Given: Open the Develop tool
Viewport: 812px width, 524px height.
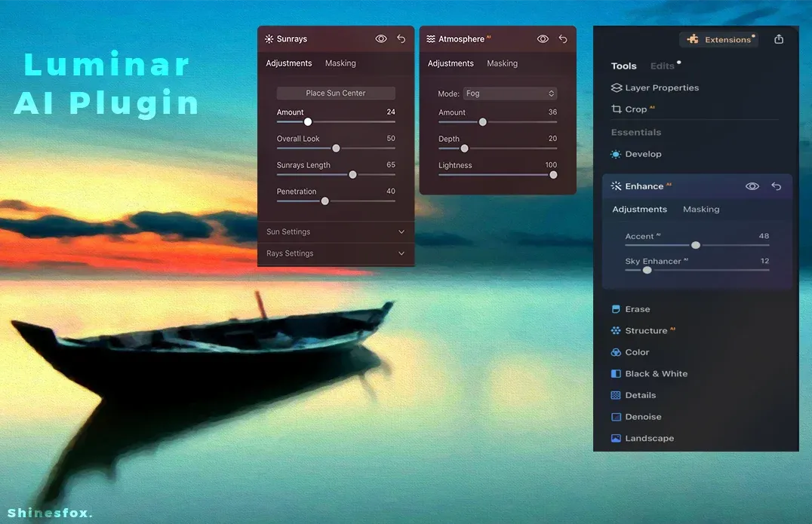Looking at the screenshot, I should [x=643, y=154].
